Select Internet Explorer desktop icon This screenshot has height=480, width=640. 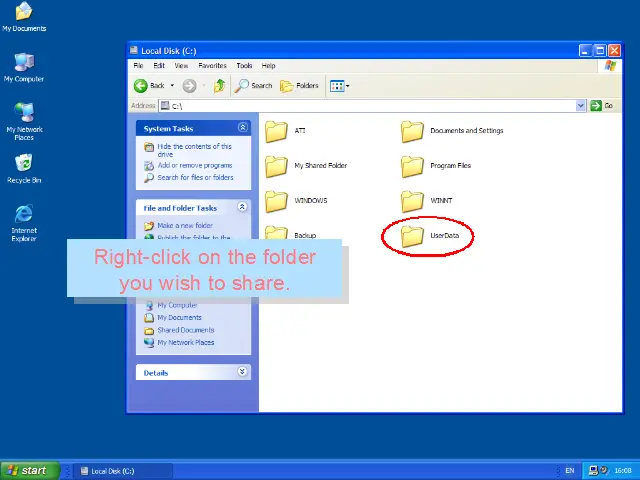pos(24,223)
